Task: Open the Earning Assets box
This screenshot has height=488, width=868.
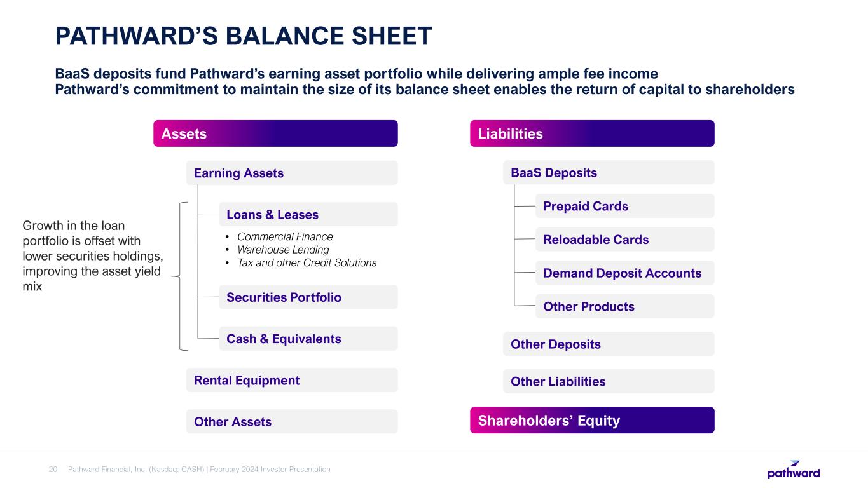Action: 292,173
